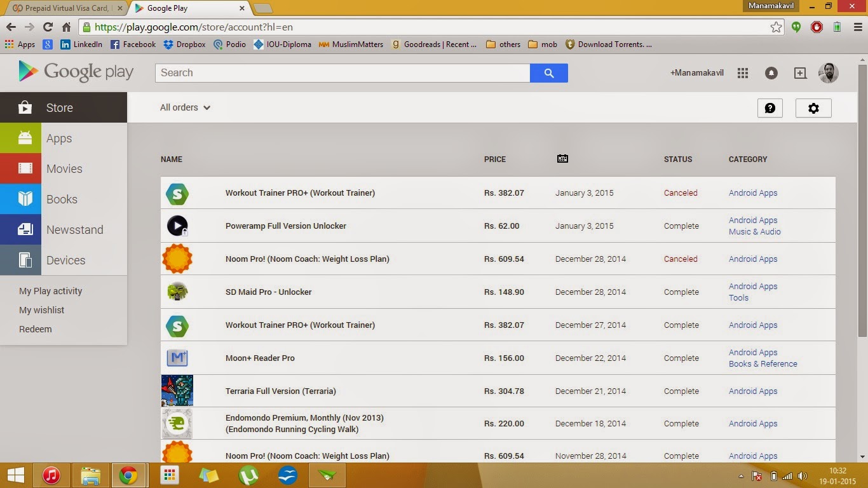The width and height of the screenshot is (868, 488).
Task: Click the Workout Trainer icon for January 3 order
Action: 177,193
